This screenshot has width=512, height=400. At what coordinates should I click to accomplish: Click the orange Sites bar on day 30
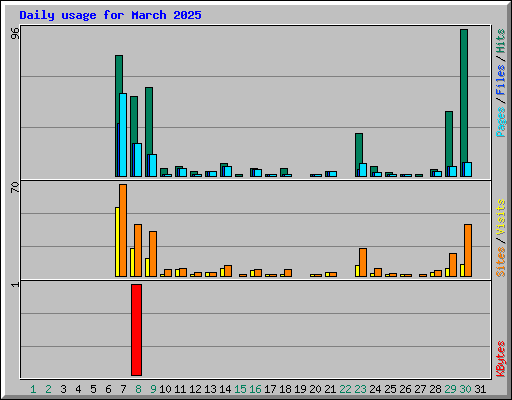tap(468, 250)
